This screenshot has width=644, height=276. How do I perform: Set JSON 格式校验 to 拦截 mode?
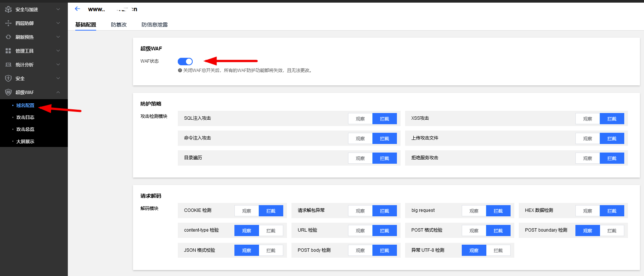[x=271, y=250]
